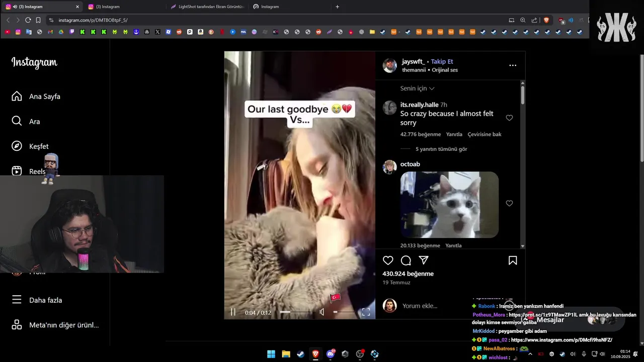Image resolution: width=644 pixels, height=362 pixels.
Task: Switch to LightShot tab
Action: (x=207, y=7)
